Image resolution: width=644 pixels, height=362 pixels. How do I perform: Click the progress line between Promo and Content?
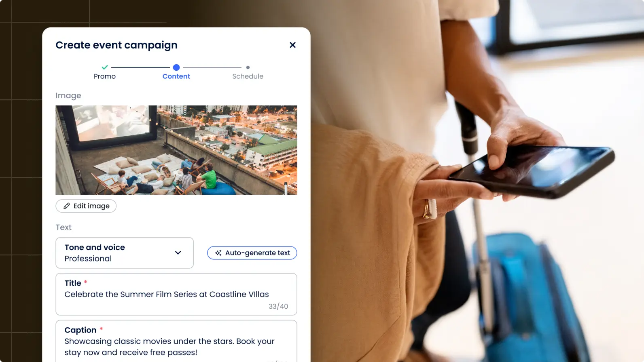(140, 67)
